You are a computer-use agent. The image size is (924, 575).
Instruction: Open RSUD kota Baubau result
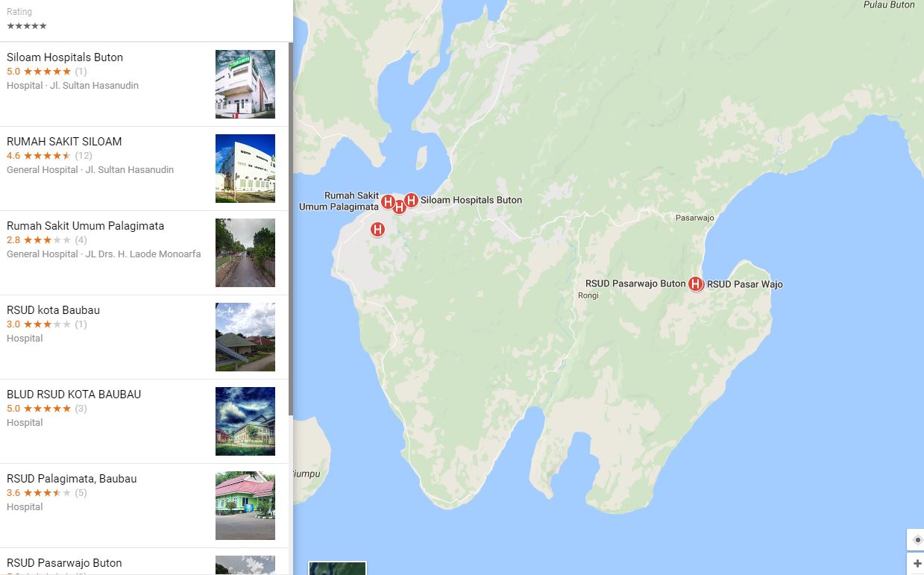[144, 337]
